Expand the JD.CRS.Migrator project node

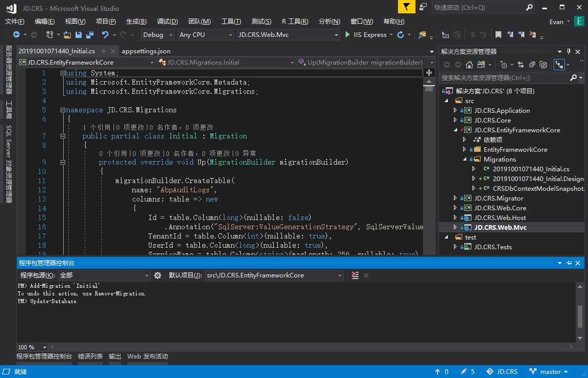click(x=455, y=198)
